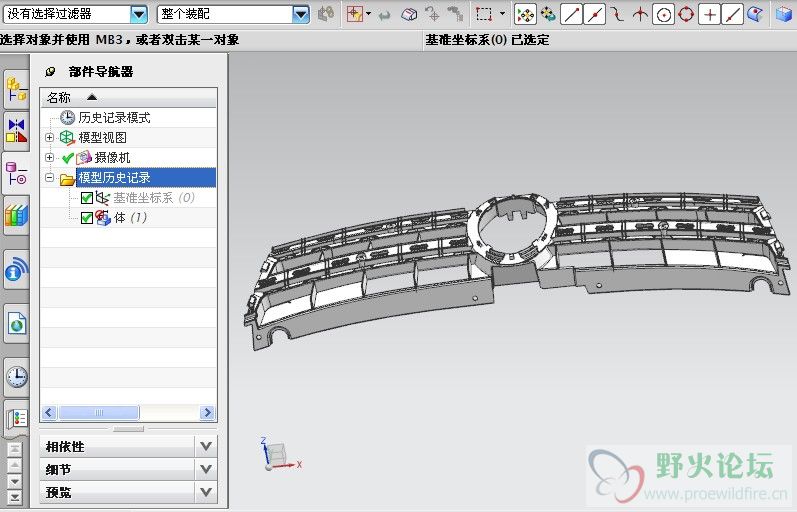797x512 pixels.
Task: Choose the Rectangle selection method icon
Action: pos(484,14)
